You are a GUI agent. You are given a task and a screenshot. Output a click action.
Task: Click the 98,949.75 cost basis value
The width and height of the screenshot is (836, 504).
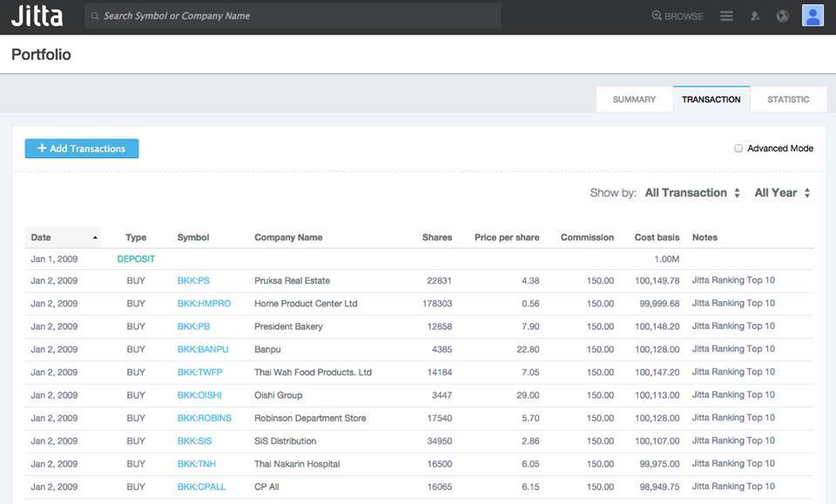[x=659, y=487]
